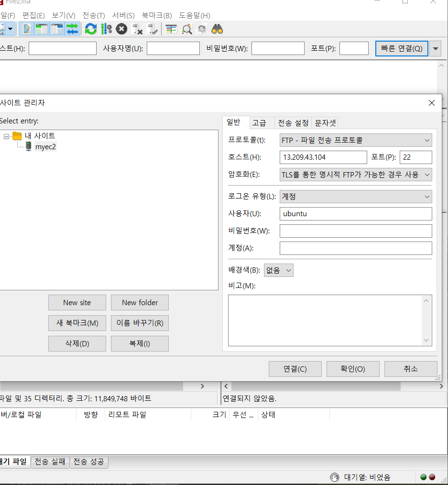This screenshot has width=448, height=485.
Task: Collapse the 내 사이트 tree node
Action: tap(6, 136)
